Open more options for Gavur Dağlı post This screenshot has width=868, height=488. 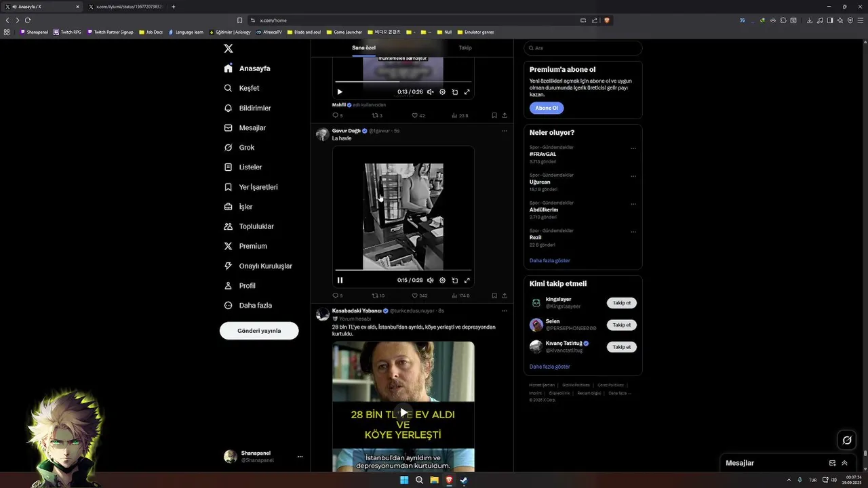pyautogui.click(x=504, y=131)
